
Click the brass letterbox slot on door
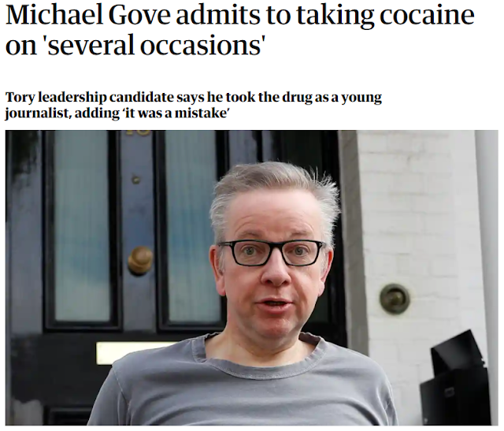128,351
